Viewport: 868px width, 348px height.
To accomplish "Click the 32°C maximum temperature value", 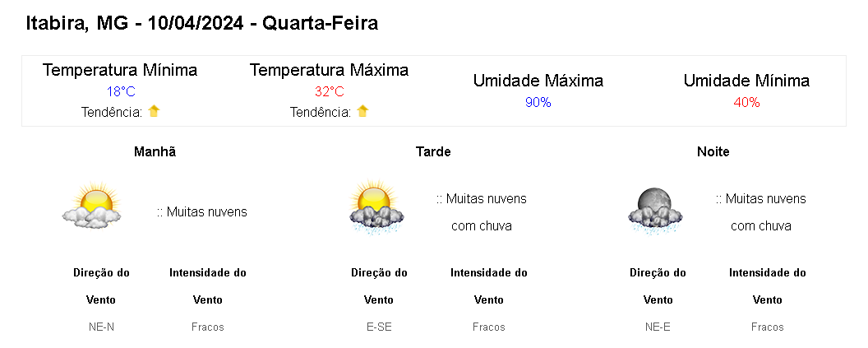I will [329, 91].
